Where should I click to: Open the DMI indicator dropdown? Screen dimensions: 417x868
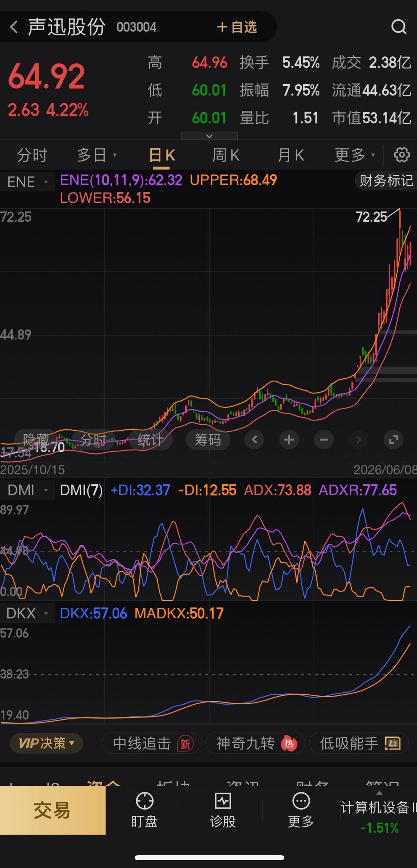coord(27,490)
